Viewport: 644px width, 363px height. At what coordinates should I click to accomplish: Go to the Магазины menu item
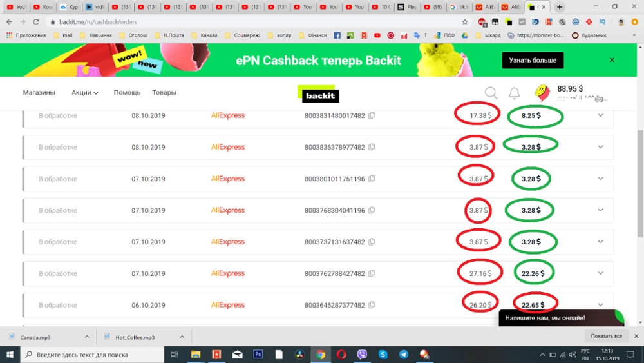39,93
